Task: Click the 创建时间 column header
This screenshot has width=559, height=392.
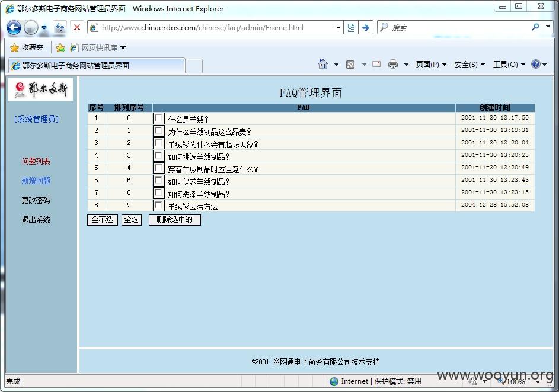Action: coord(495,107)
